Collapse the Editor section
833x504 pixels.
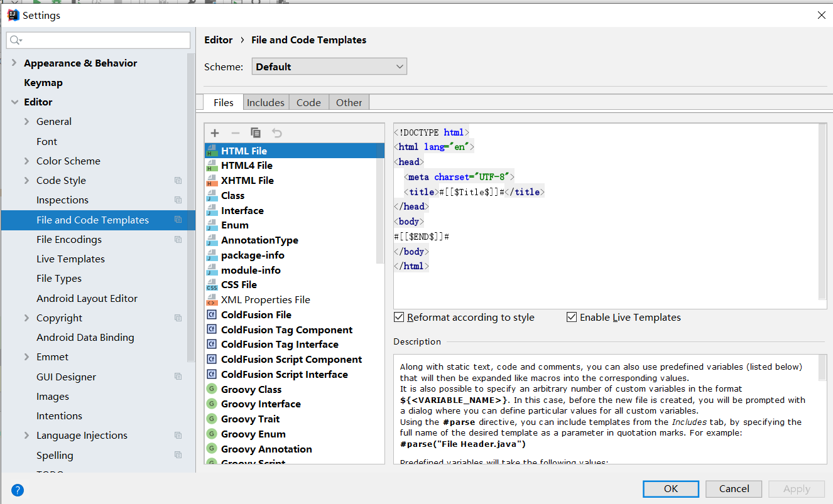pyautogui.click(x=14, y=102)
